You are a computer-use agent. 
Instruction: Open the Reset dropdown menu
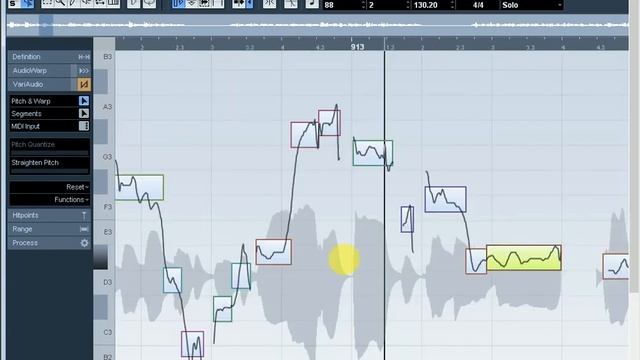pyautogui.click(x=49, y=187)
